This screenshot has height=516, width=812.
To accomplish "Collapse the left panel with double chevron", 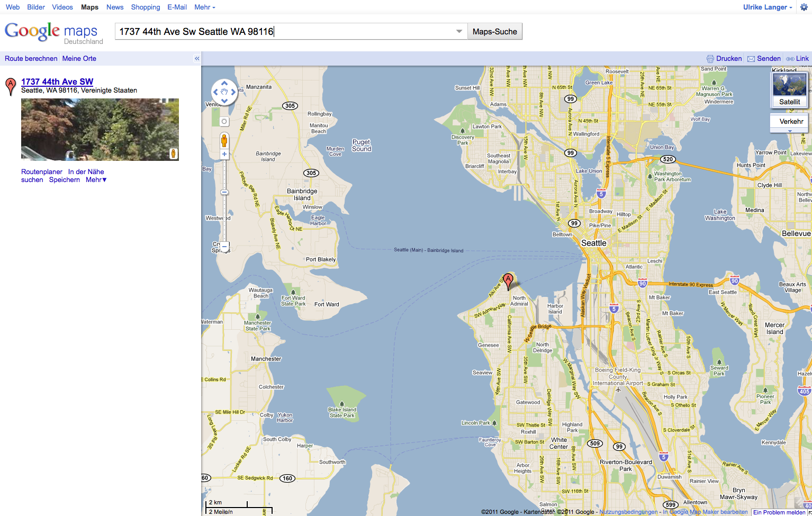I will (197, 59).
